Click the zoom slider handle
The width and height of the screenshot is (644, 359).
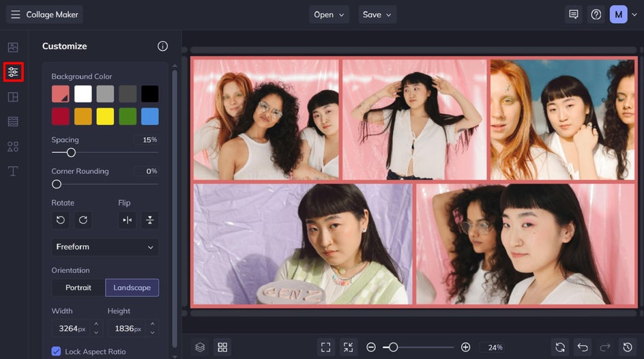[x=393, y=347]
